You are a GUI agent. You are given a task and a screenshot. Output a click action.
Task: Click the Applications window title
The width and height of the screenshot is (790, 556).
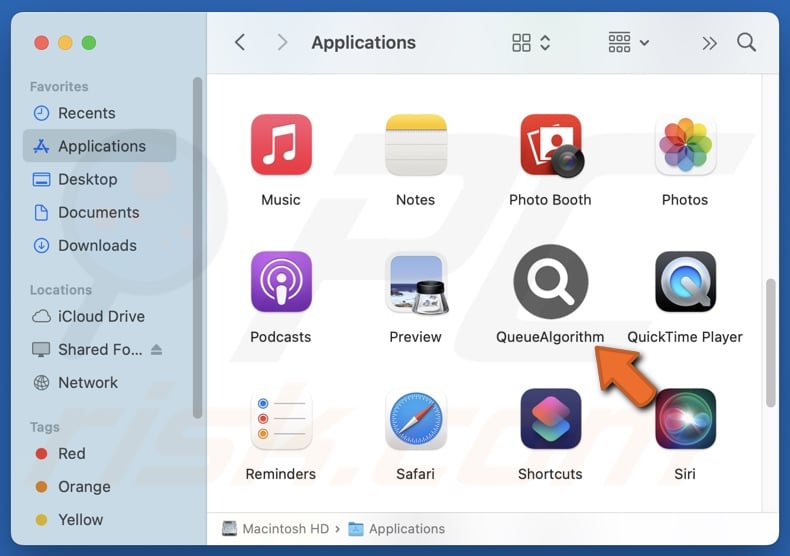363,43
